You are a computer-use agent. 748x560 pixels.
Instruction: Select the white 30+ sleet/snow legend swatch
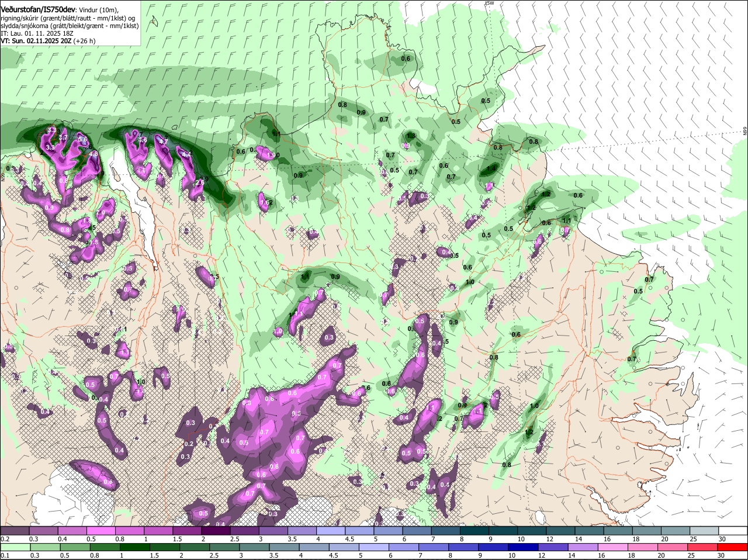tap(733, 531)
